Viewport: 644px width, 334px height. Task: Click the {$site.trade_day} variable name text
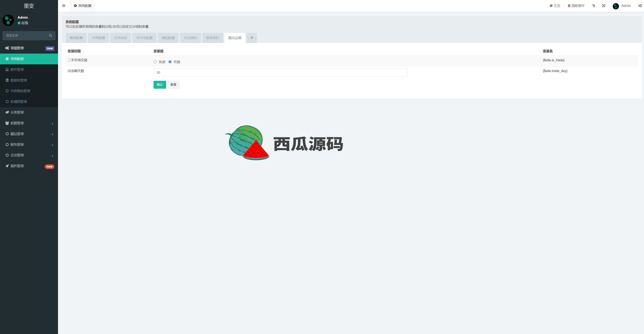[555, 71]
